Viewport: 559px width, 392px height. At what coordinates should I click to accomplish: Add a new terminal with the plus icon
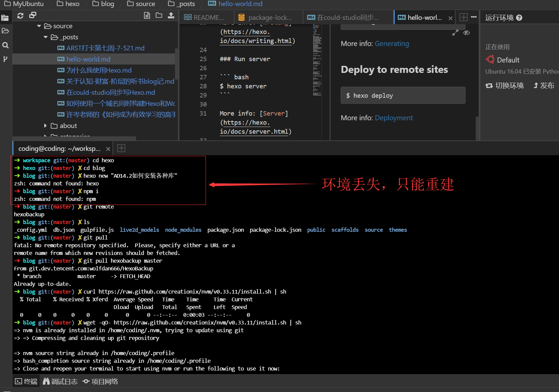(x=121, y=148)
